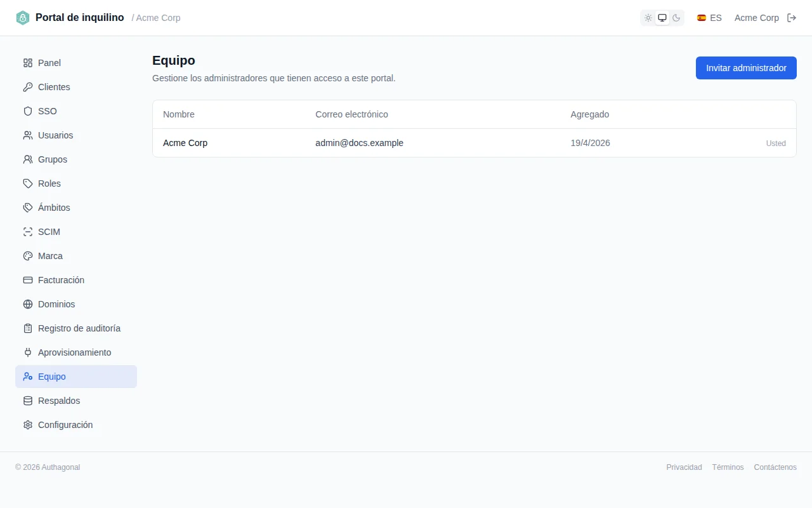This screenshot has width=812, height=508.
Task: Open the ES language selector
Action: 709,18
